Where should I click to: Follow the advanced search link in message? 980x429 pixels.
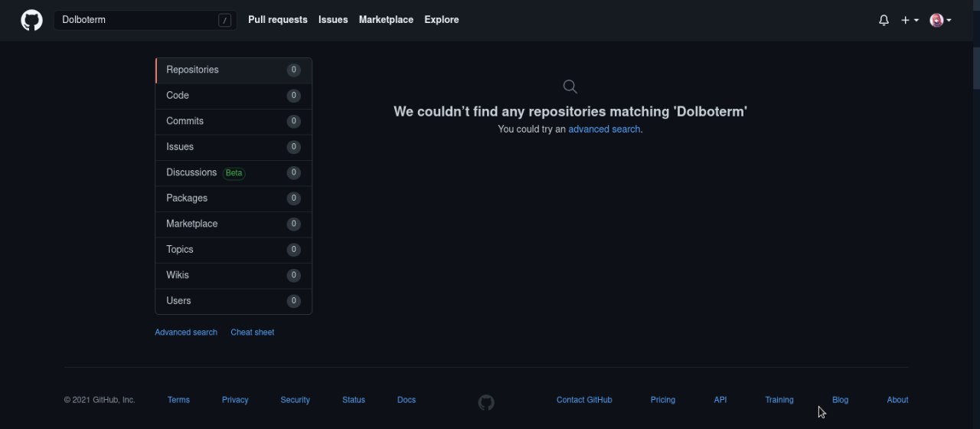click(604, 129)
